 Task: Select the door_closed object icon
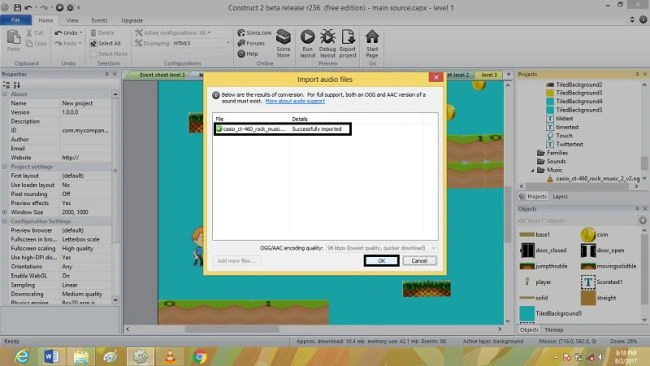tap(527, 250)
